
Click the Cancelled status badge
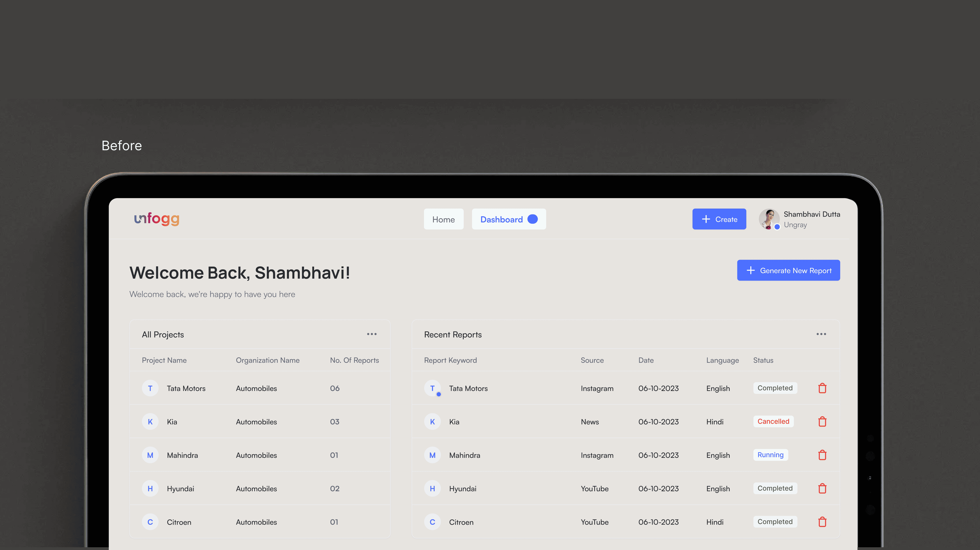(x=773, y=421)
